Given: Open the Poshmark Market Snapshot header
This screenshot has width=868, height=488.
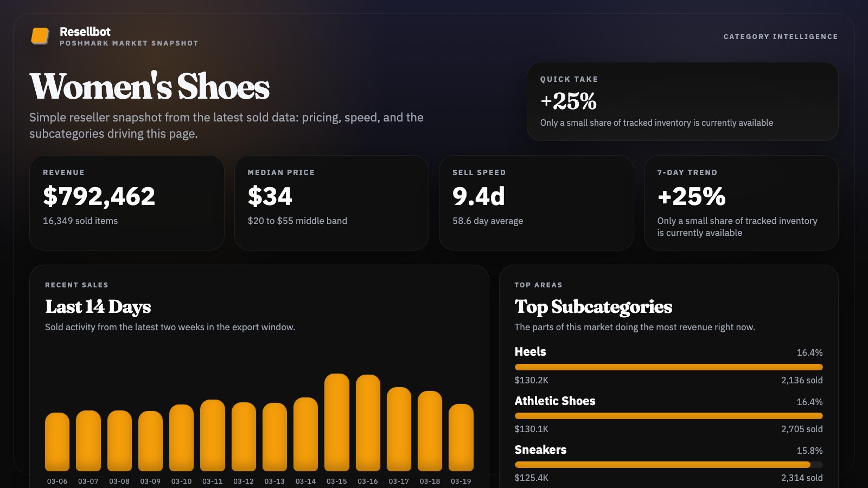Looking at the screenshot, I should (x=129, y=42).
